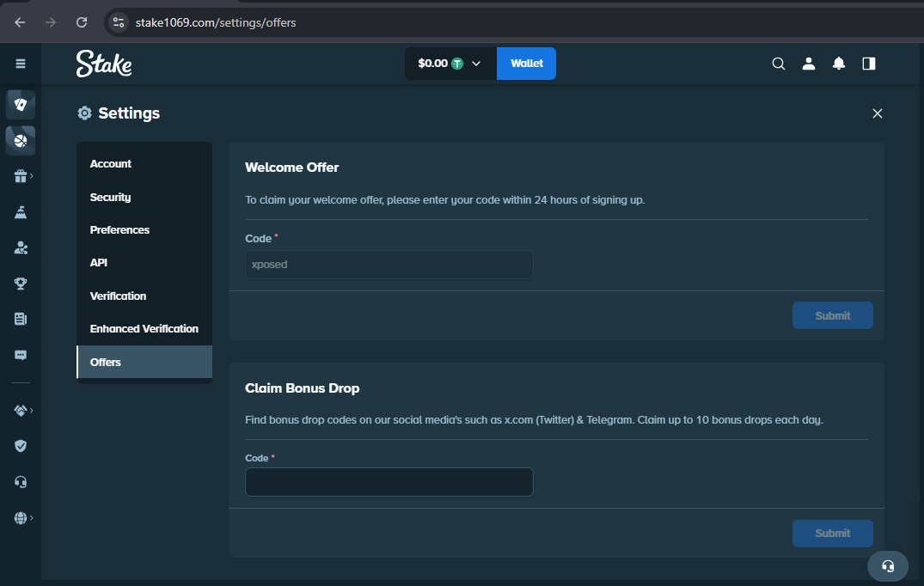Select the Account settings tab
This screenshot has width=924, height=586.
click(x=144, y=164)
